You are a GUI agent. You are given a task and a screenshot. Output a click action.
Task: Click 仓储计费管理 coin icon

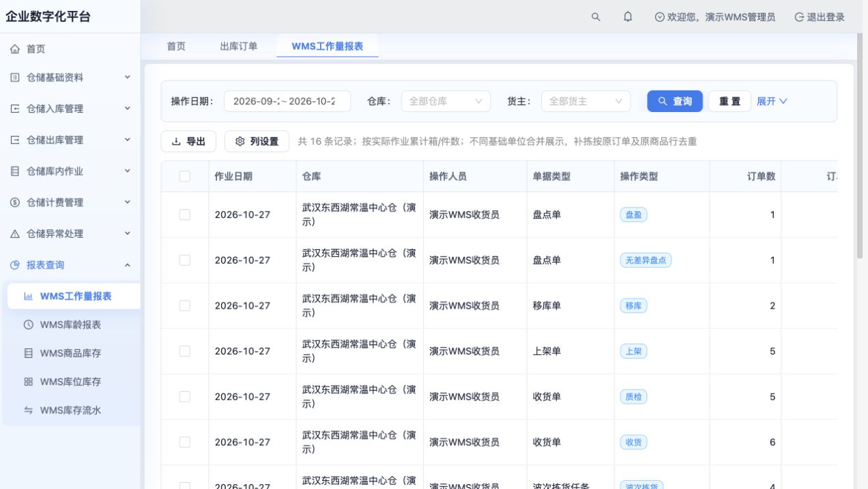(15, 202)
